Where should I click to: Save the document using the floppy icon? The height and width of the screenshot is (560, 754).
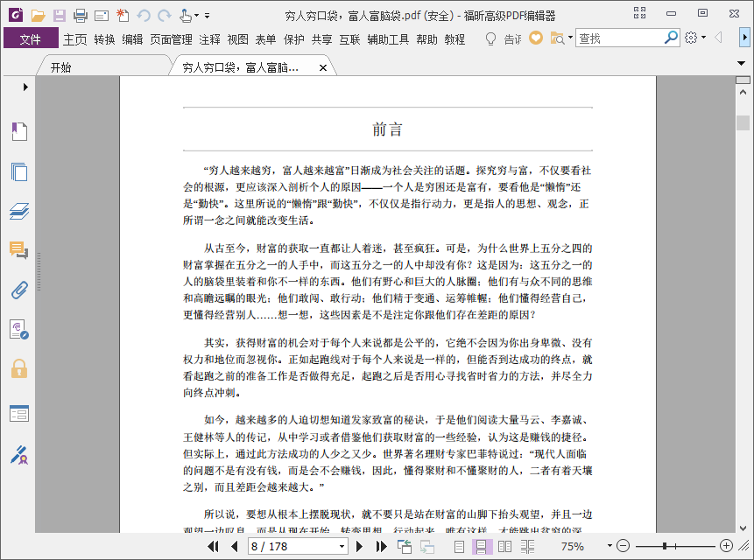click(x=60, y=16)
